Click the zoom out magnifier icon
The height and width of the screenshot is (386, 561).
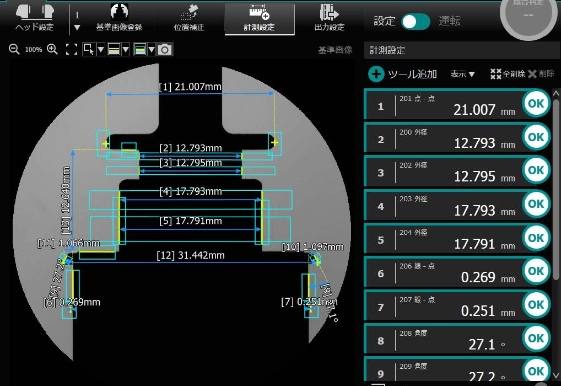[x=14, y=49]
